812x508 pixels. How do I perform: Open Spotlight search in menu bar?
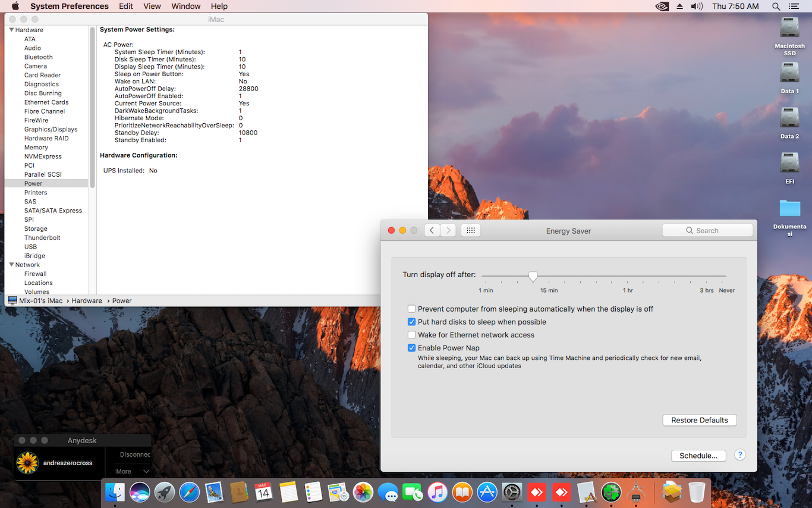point(776,7)
